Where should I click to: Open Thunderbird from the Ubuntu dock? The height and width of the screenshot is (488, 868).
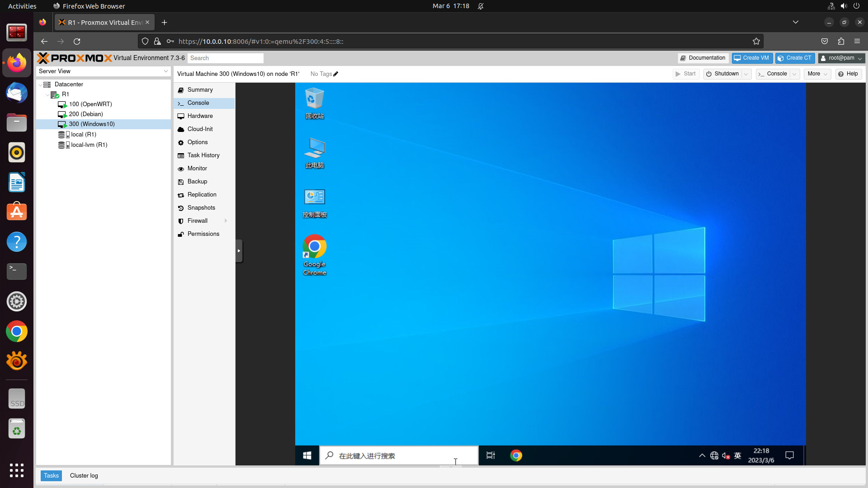[x=17, y=93]
